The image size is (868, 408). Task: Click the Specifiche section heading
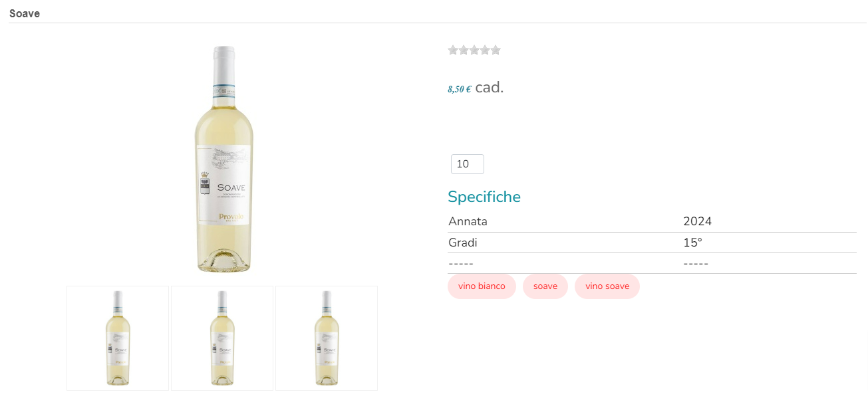pyautogui.click(x=484, y=197)
